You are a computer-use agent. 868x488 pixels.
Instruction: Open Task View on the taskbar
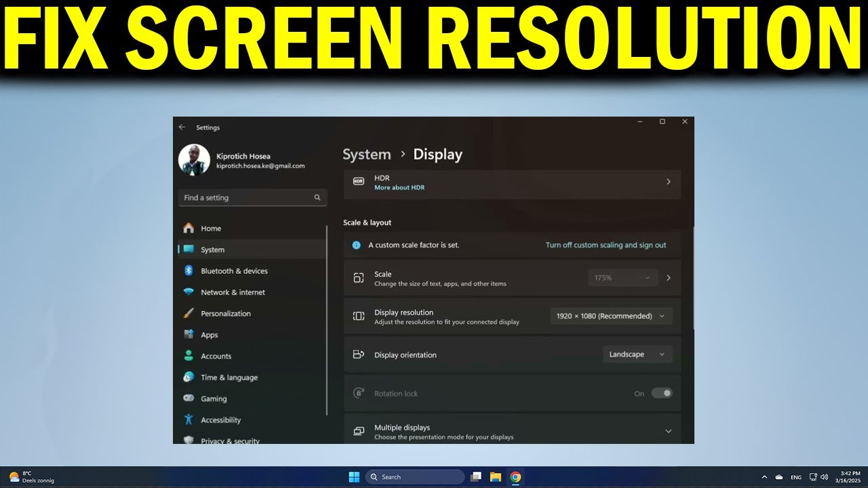pyautogui.click(x=476, y=477)
